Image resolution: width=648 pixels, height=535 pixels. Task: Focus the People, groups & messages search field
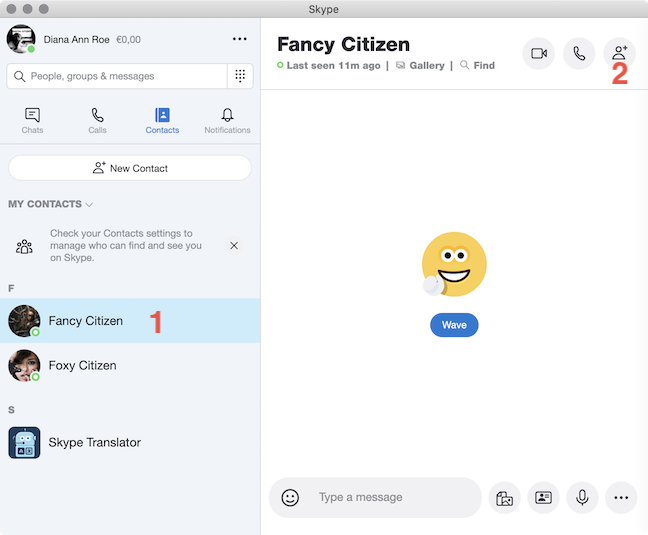click(117, 76)
